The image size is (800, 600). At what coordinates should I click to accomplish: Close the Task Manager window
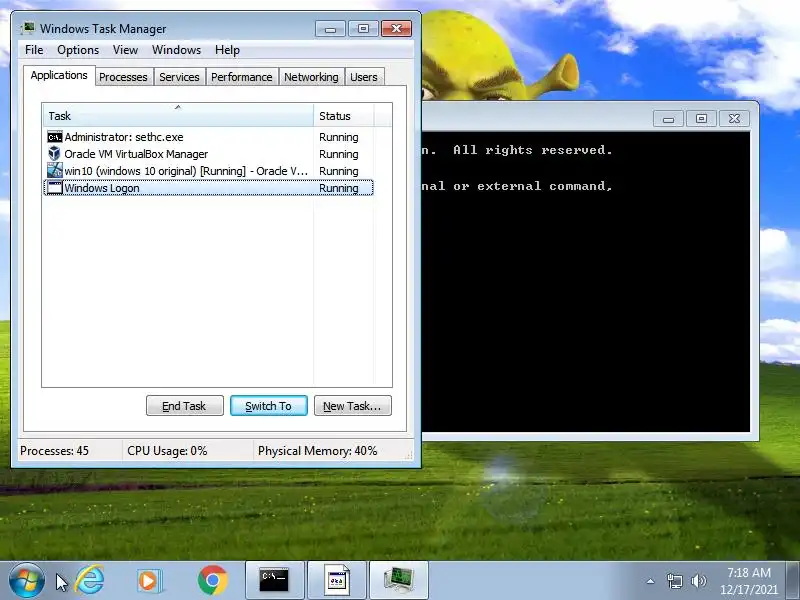coord(396,29)
